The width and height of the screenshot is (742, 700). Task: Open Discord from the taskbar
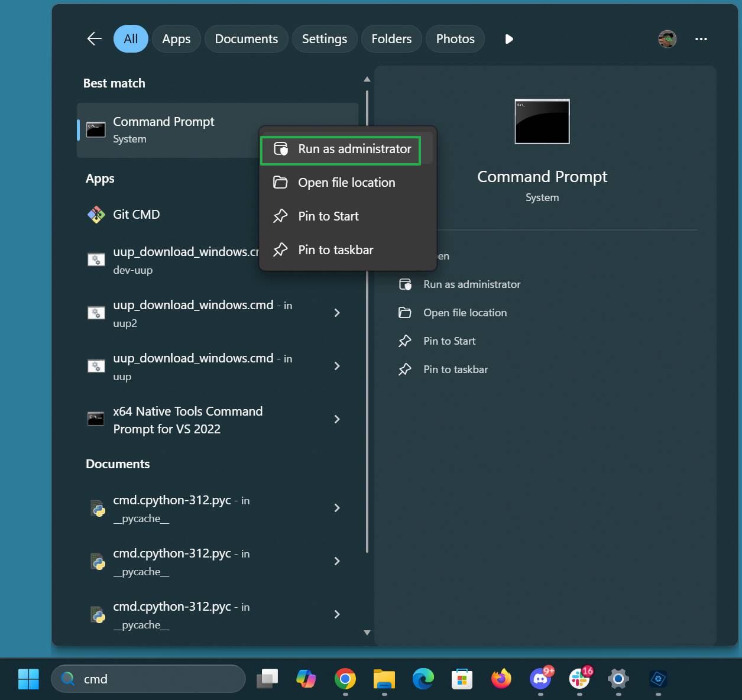pyautogui.click(x=540, y=679)
